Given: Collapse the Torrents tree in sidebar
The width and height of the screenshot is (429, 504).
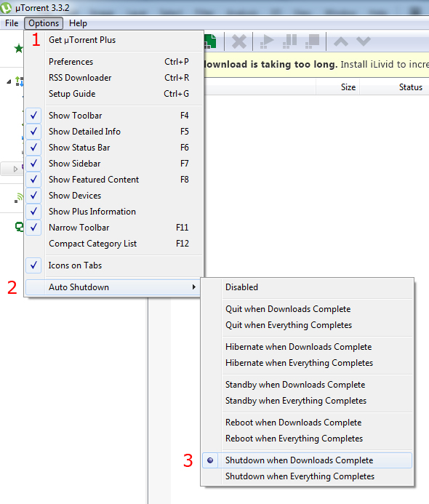Looking at the screenshot, I should tap(9, 81).
